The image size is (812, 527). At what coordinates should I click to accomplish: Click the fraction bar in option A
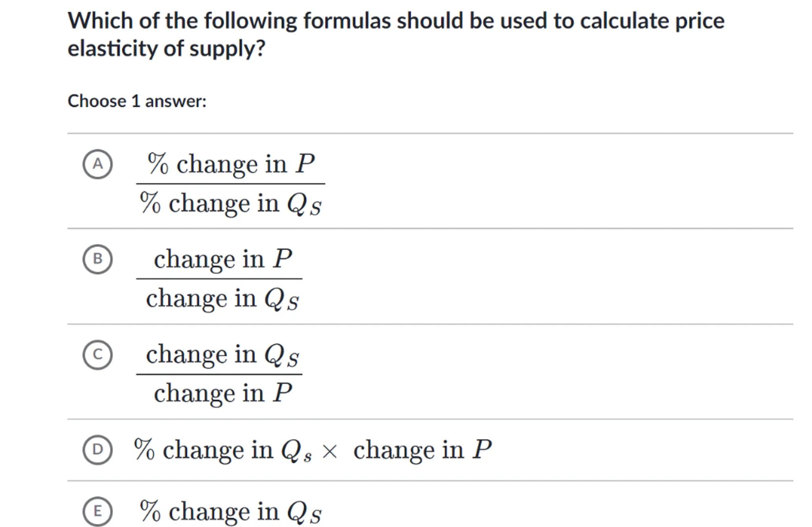click(230, 184)
